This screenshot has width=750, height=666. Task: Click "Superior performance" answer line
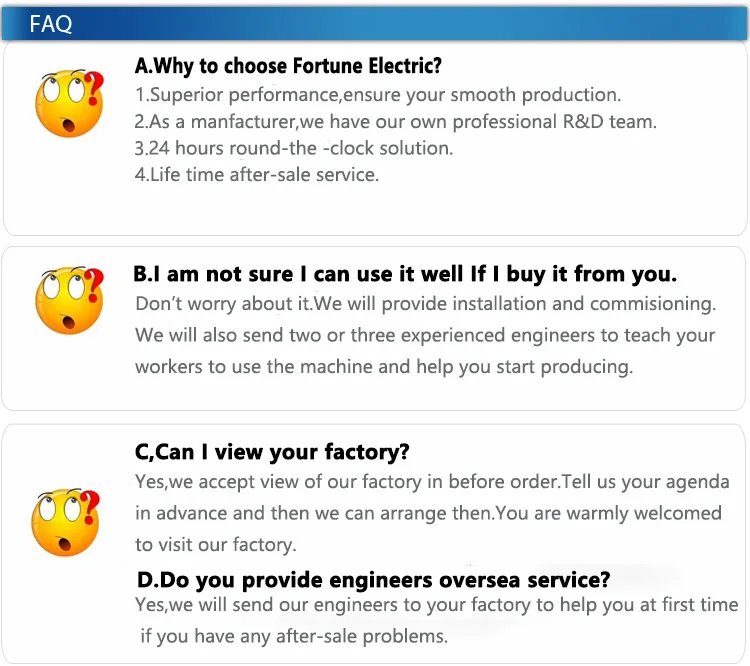[378, 95]
